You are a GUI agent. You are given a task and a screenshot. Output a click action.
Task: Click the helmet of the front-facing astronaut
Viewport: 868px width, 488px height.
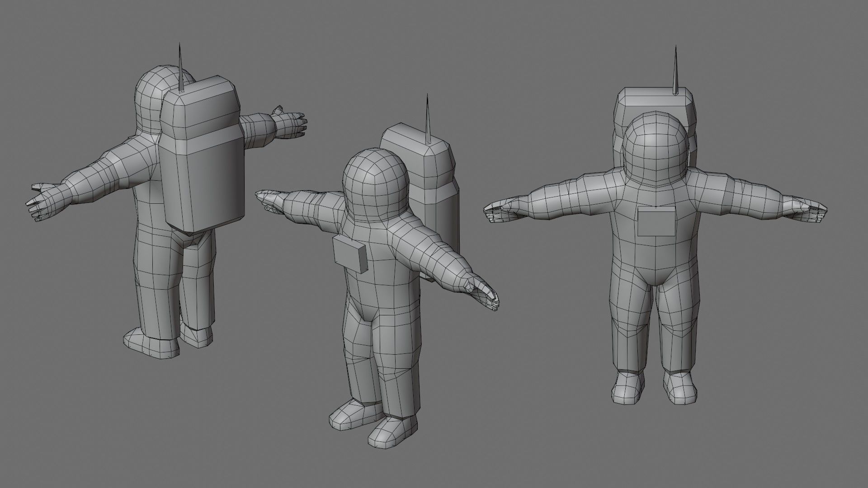click(655, 149)
